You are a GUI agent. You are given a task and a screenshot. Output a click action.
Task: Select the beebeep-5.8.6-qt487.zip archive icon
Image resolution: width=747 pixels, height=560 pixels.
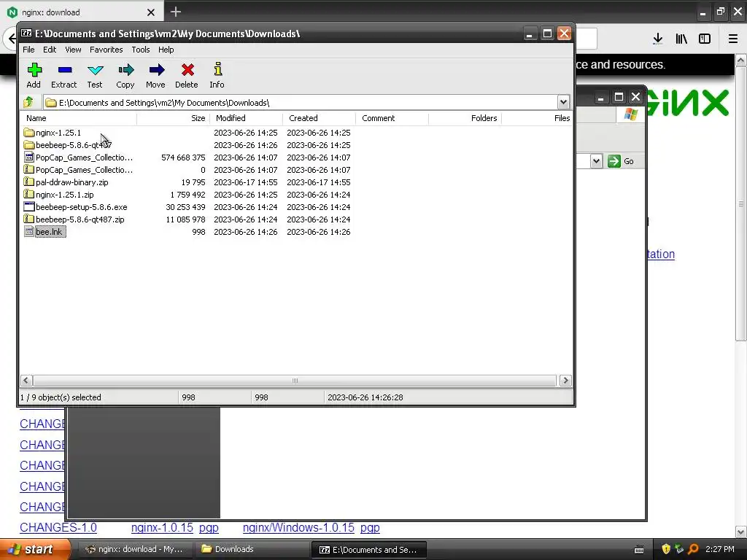[28, 219]
